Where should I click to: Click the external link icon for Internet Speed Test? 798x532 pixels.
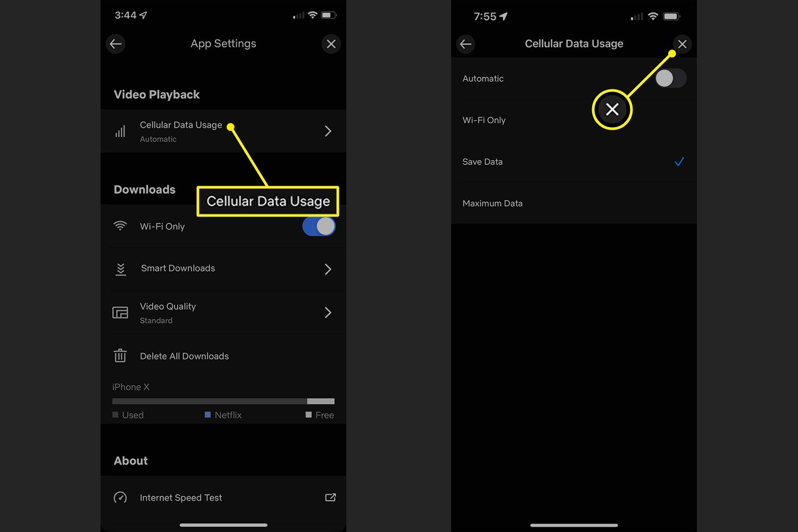tap(330, 497)
